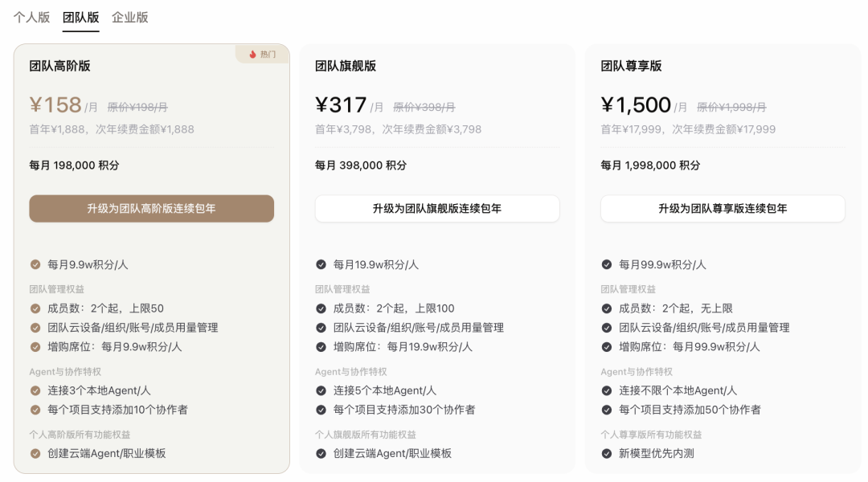Click checkmark beside 连接5个本地Agent/人
This screenshot has width=868, height=482.
tap(321, 390)
